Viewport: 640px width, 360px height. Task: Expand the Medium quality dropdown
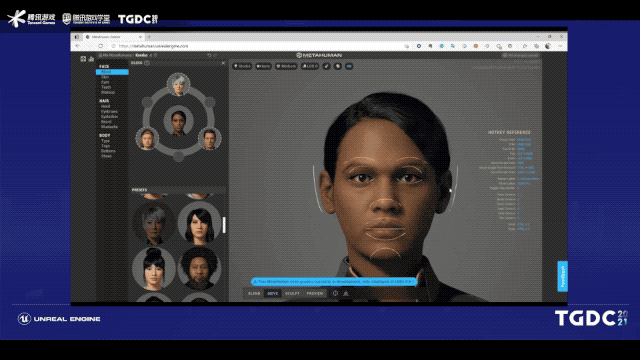point(286,66)
